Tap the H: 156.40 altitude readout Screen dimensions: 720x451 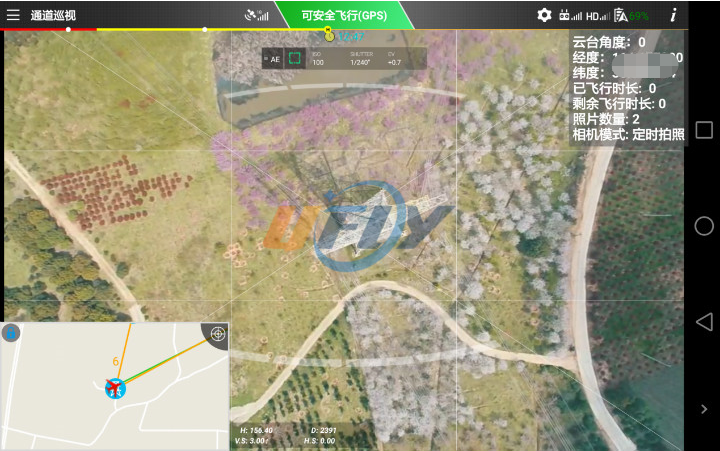click(x=256, y=430)
